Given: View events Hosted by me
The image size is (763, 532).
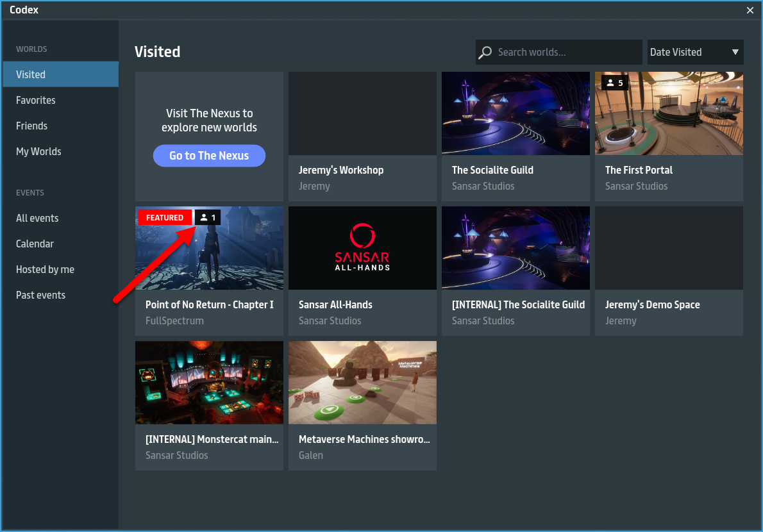Looking at the screenshot, I should 45,269.
